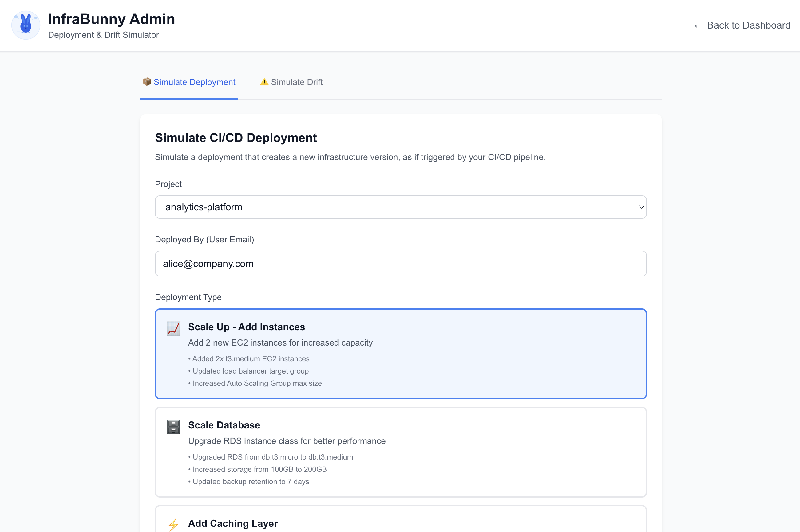Click the analytics-platform selected value
Screen dimensions: 800x532
point(204,207)
